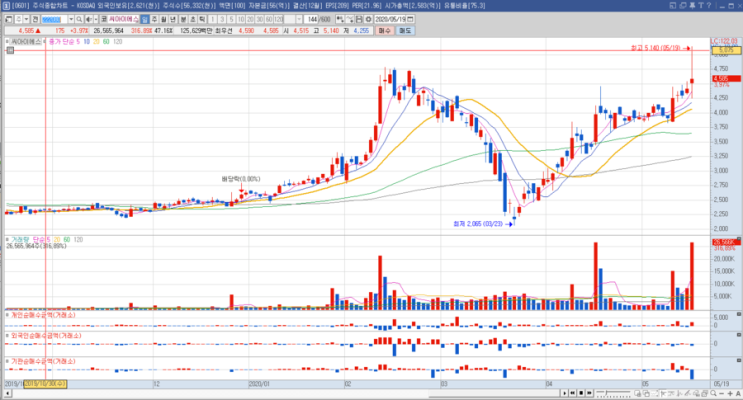Click the 배당락(0.00%) marker on chart
Image resolution: width=743 pixels, height=400 pixels.
click(x=241, y=179)
